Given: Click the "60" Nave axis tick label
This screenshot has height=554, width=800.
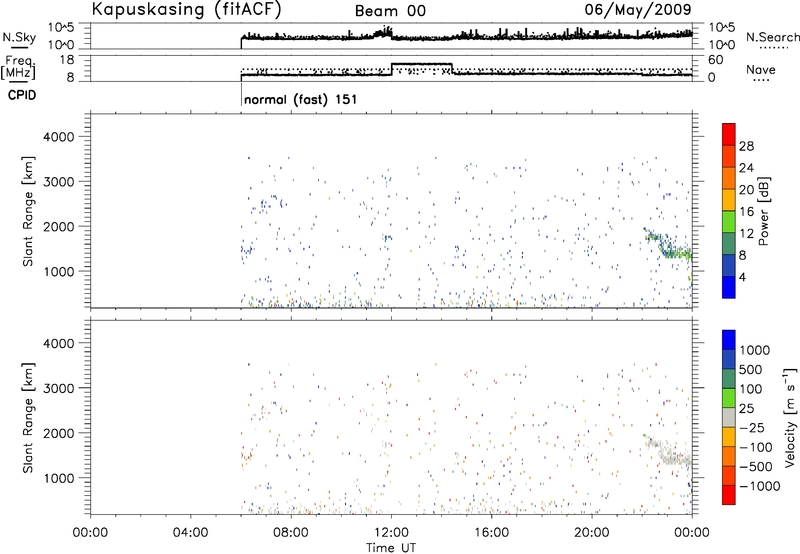Looking at the screenshot, I should 716,60.
